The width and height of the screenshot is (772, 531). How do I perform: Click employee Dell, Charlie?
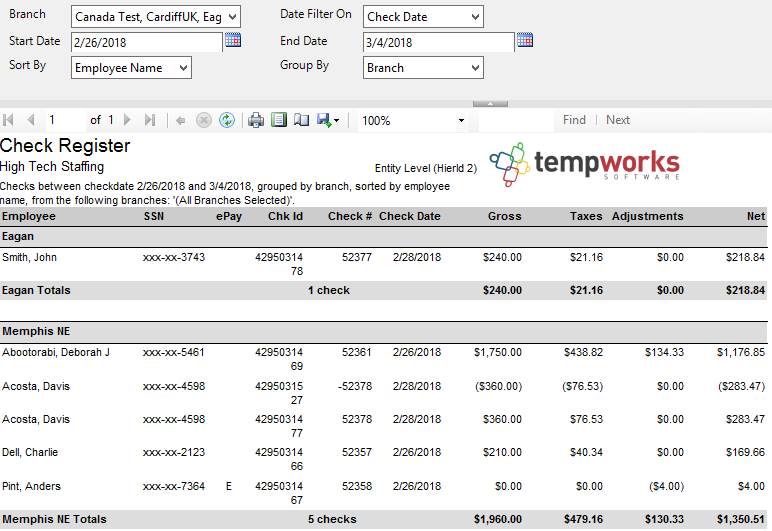point(30,452)
